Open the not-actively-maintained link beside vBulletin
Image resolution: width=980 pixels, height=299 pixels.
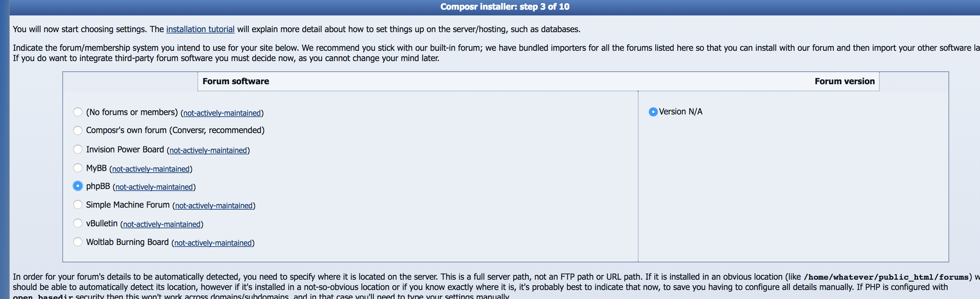(162, 224)
